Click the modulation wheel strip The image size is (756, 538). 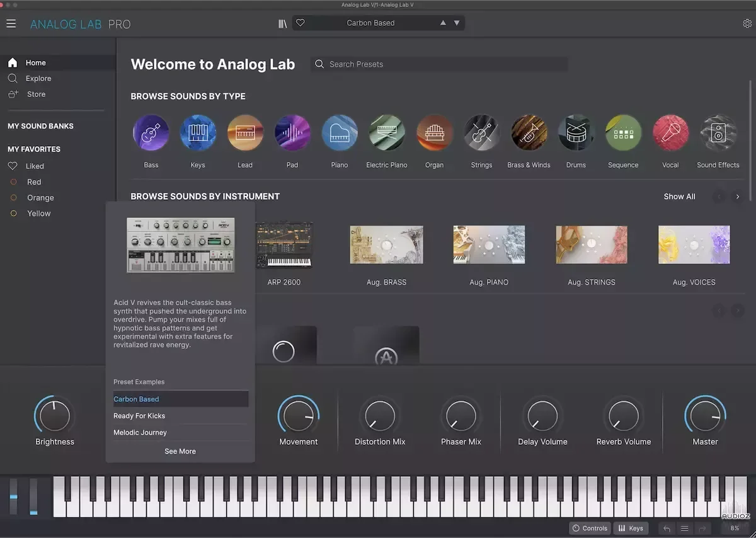[x=33, y=497]
